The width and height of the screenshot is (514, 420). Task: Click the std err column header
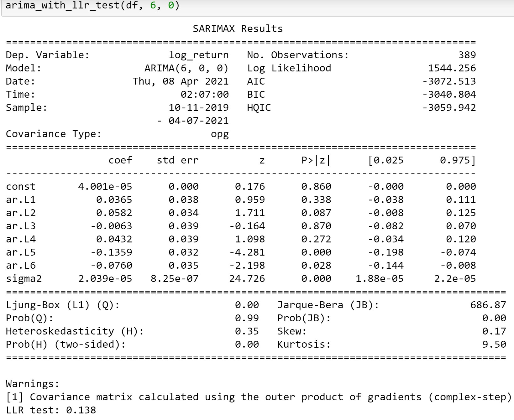178,160
